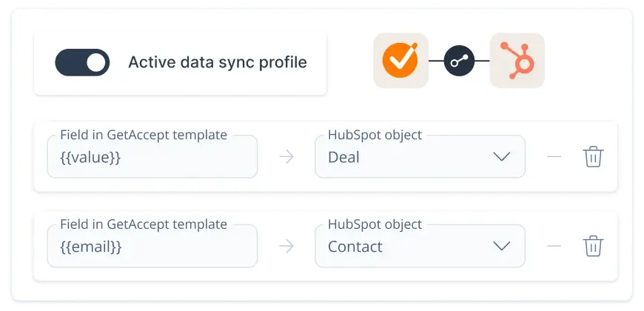
Task: Toggle the Active data sync profile switch
Action: tap(82, 62)
